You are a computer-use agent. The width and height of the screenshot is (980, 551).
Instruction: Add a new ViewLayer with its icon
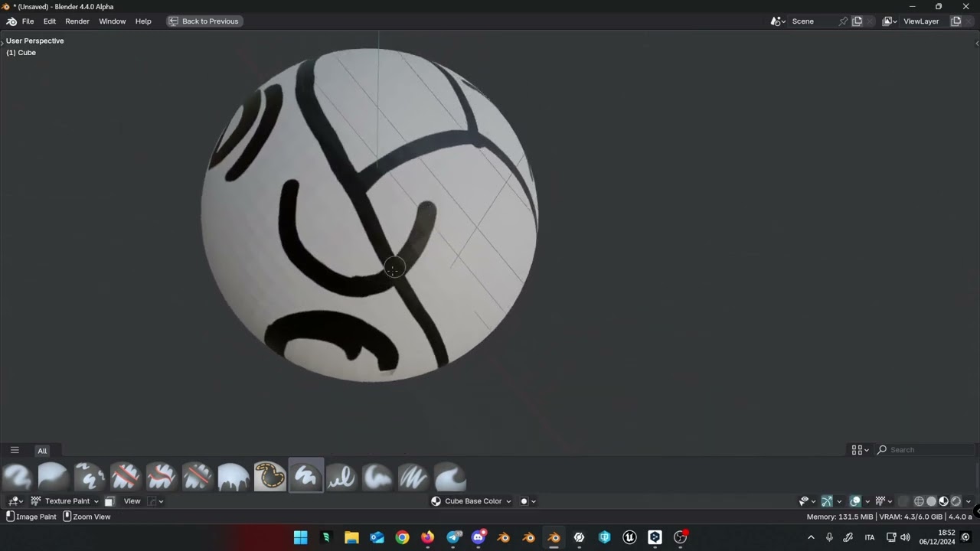pyautogui.click(x=955, y=21)
